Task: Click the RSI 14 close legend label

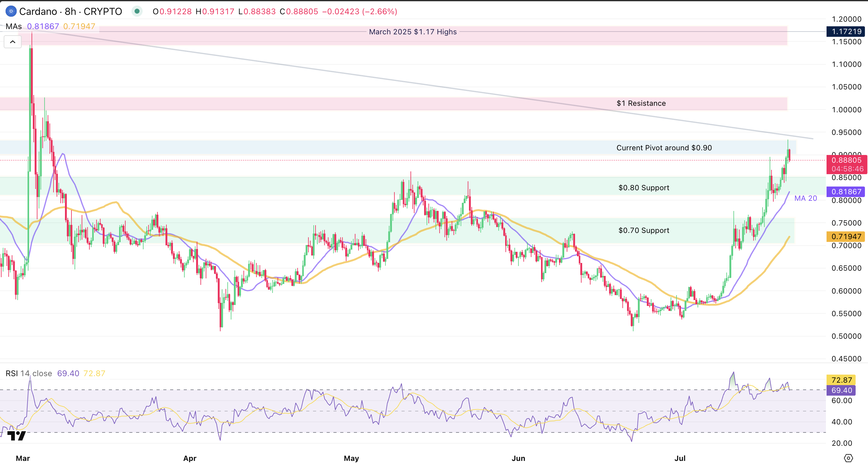Action: click(29, 373)
